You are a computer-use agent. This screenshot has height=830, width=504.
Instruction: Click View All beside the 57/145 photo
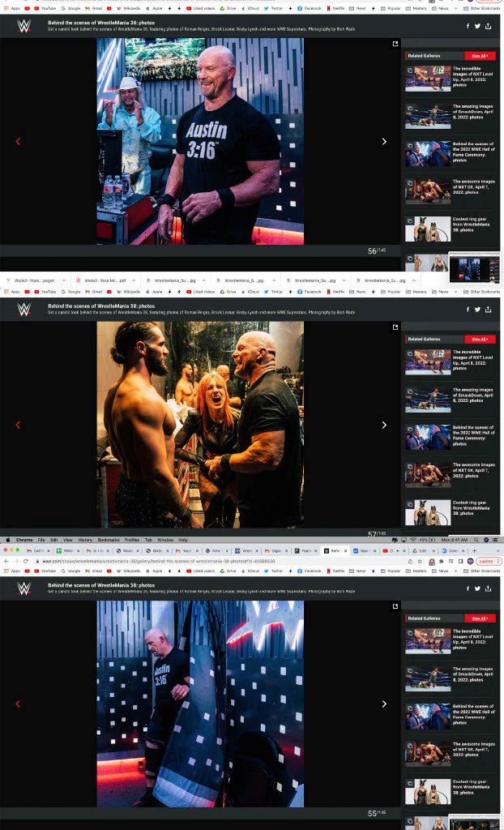click(480, 339)
